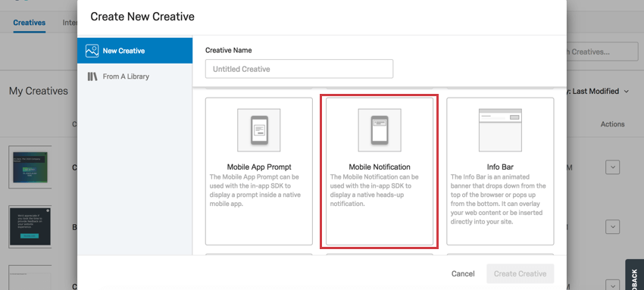Click the New Creative picture icon
The height and width of the screenshot is (290, 644).
92,51
